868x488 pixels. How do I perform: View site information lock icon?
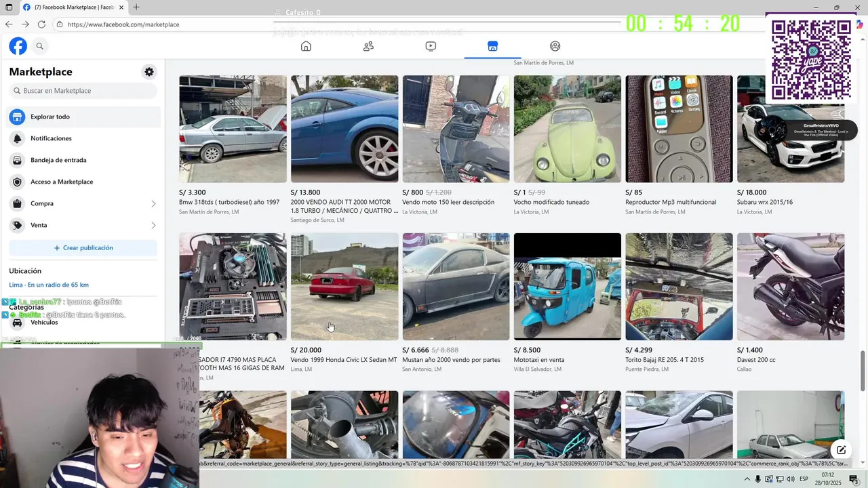[x=60, y=24]
